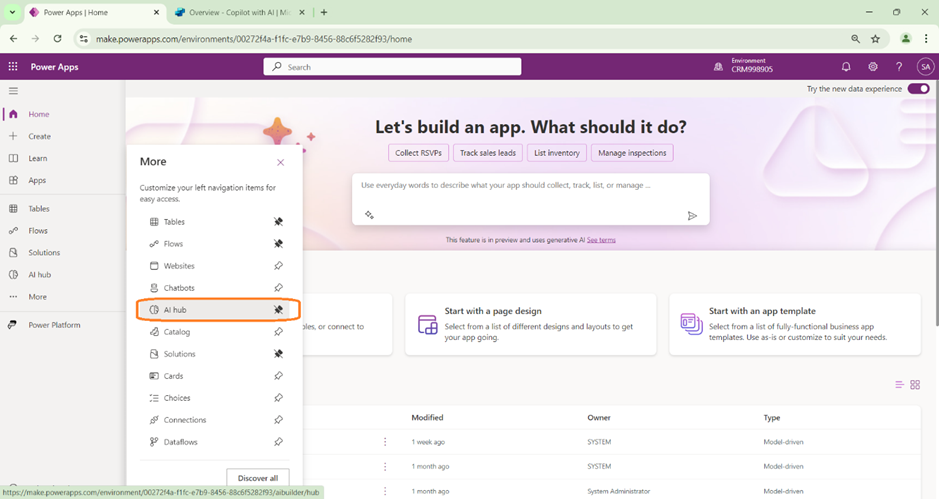The height and width of the screenshot is (499, 939).
Task: Switch to the grid view icon
Action: point(915,385)
